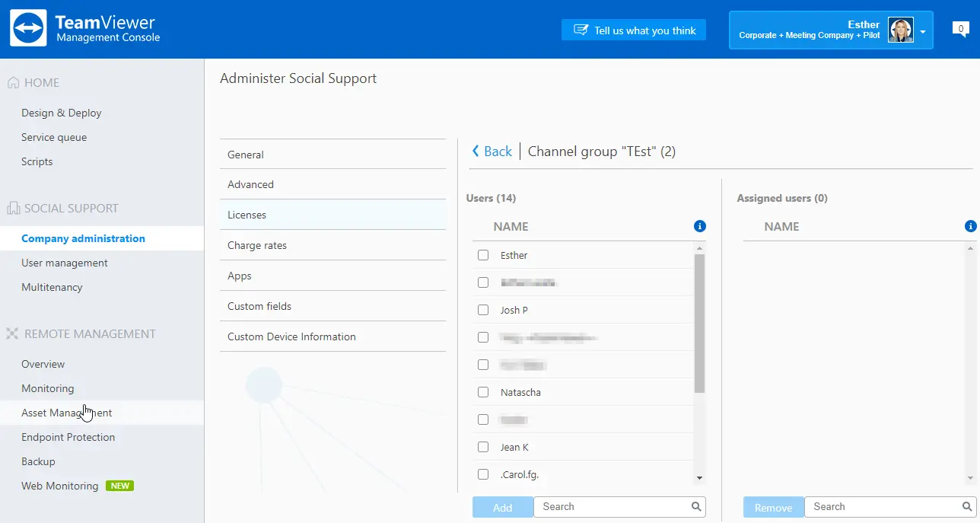Open Multitenancy in sidebar
Viewport: 980px width, 523px height.
point(52,287)
